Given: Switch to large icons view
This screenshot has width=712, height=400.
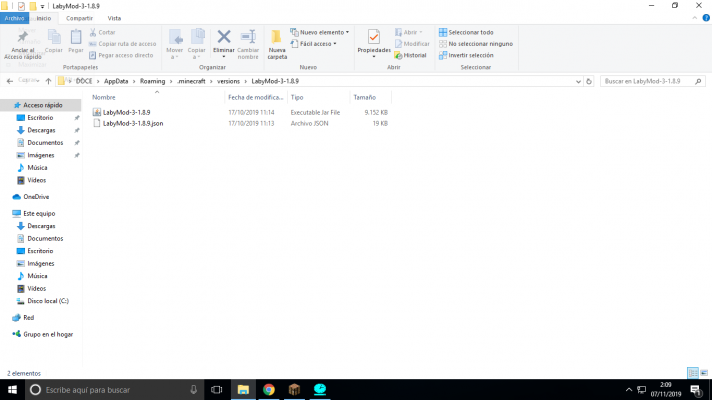Looking at the screenshot, I should click(x=704, y=373).
